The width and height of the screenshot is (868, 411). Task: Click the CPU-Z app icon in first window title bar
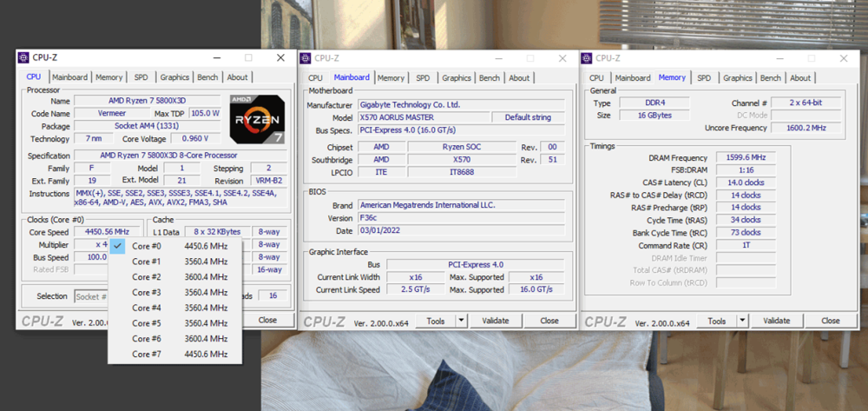click(x=23, y=57)
